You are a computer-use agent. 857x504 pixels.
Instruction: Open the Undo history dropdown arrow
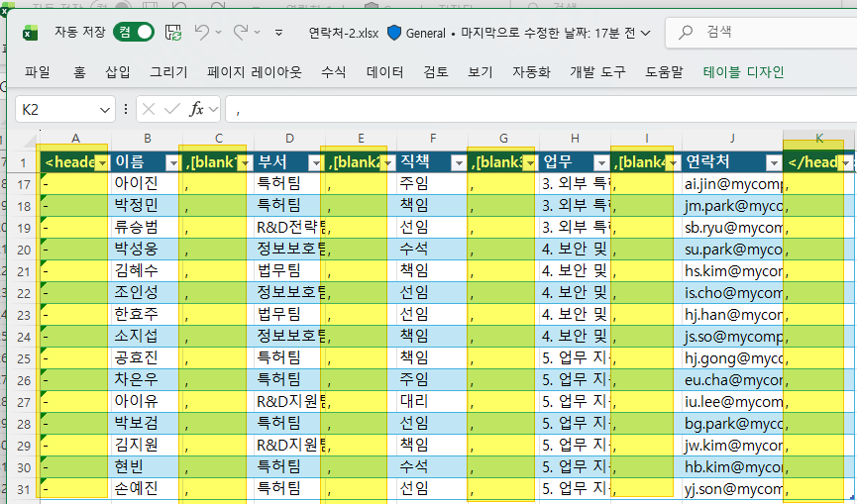click(218, 33)
